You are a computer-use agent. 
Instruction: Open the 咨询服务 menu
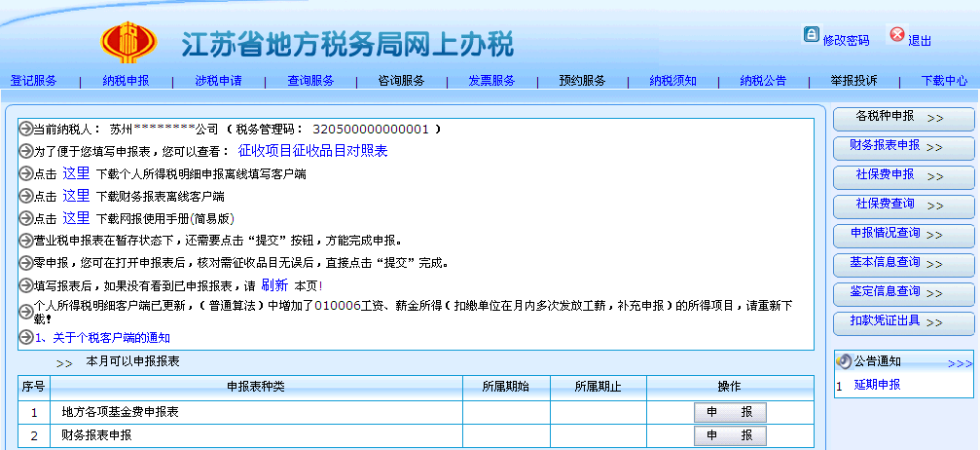click(x=401, y=80)
